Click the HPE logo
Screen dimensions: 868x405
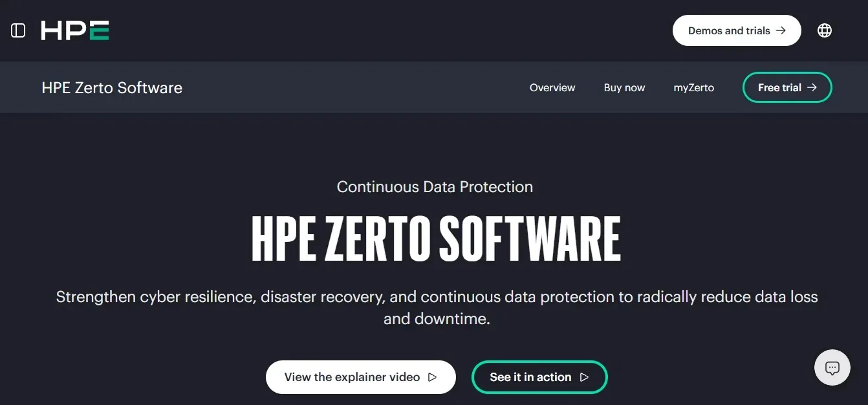(75, 30)
